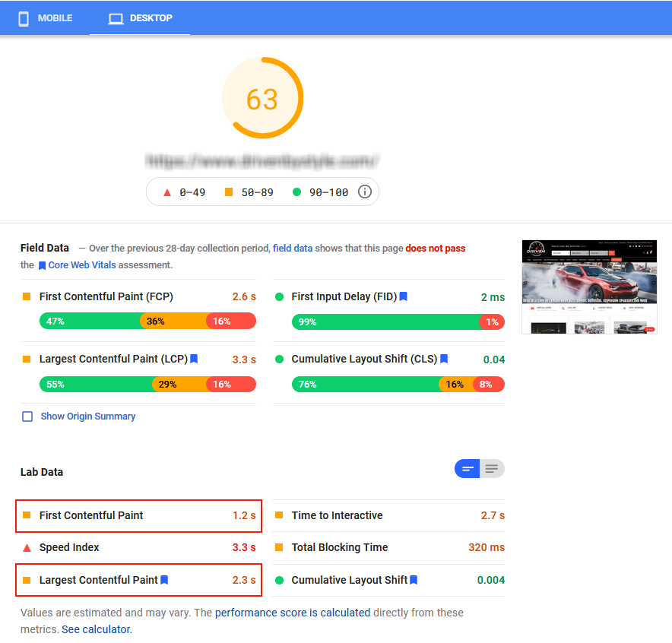Image resolution: width=672 pixels, height=643 pixels.
Task: Open the field data link
Action: point(293,248)
